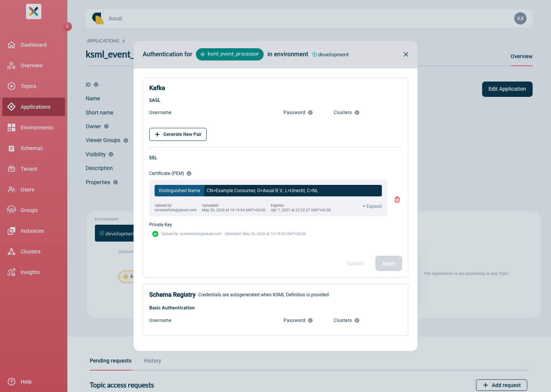Screen dimensions: 551x392
Task: Open the Environments grid icon
Action: coord(11,127)
